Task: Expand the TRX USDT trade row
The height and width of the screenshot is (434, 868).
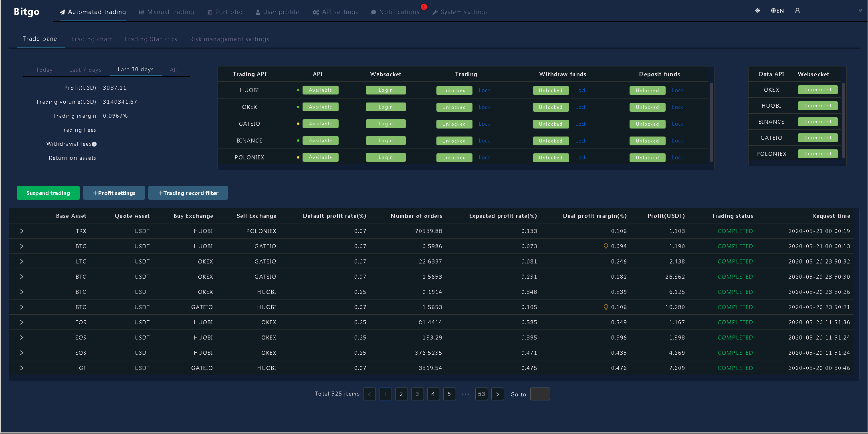Action: coord(22,231)
